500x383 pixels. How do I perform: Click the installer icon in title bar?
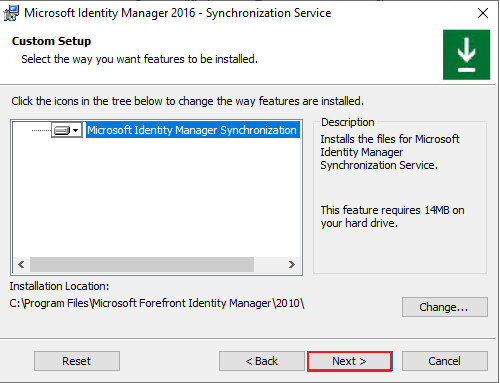[11, 13]
